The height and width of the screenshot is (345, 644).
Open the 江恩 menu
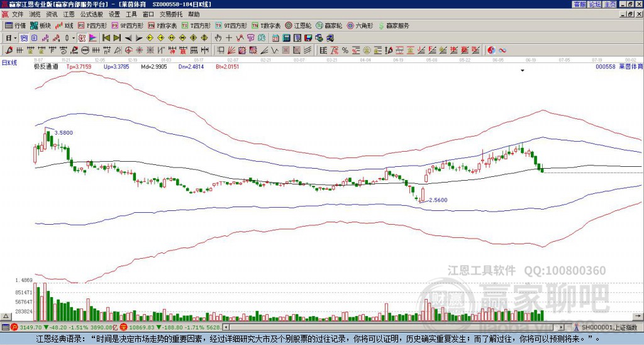[x=69, y=14]
